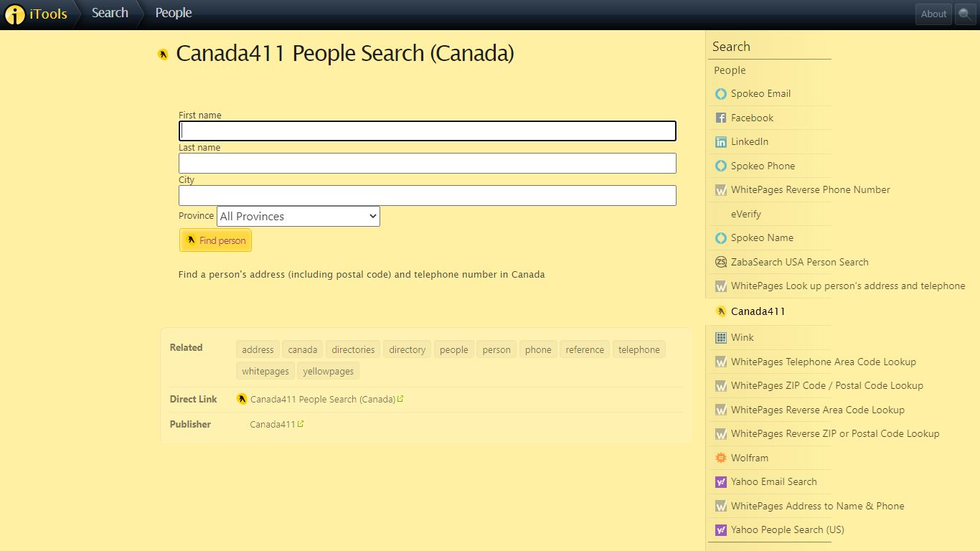Click the ZabaSearch icon in the sidebar
This screenshot has width=980, height=551.
coord(721,262)
